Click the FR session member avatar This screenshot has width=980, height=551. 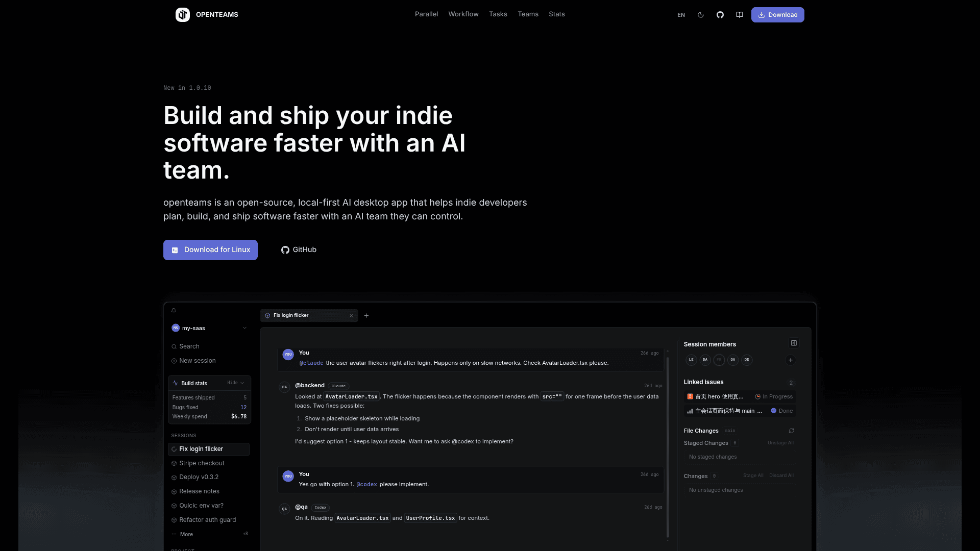tap(719, 360)
